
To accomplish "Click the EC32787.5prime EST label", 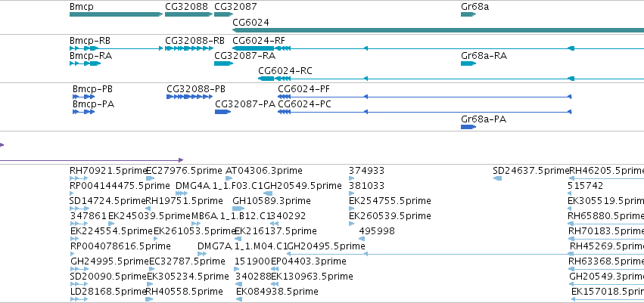I will (187, 261).
